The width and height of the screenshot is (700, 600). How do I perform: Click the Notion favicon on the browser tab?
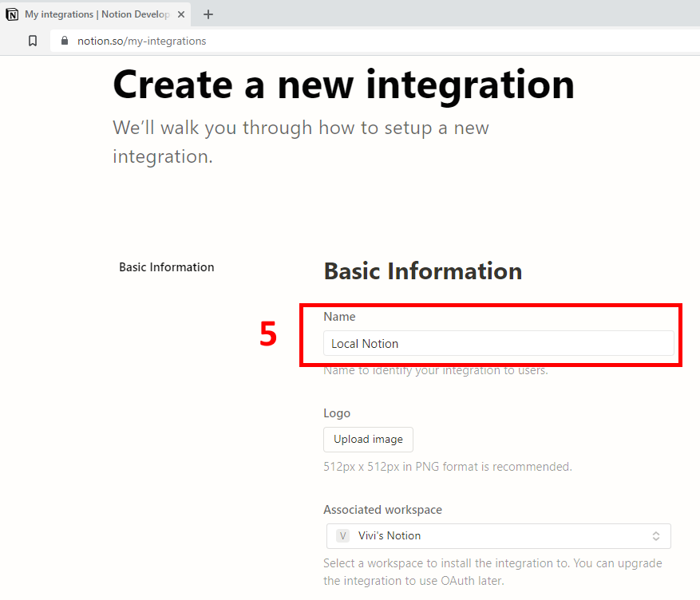point(12,14)
